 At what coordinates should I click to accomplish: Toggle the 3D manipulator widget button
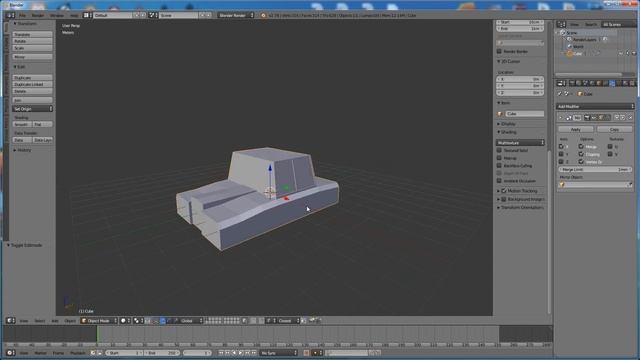pos(147,321)
